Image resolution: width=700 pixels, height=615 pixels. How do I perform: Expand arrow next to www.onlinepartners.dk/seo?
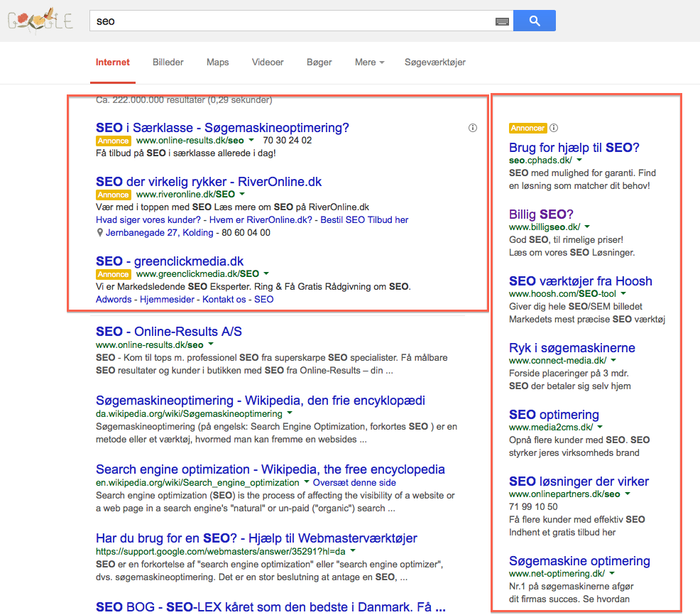(x=628, y=494)
